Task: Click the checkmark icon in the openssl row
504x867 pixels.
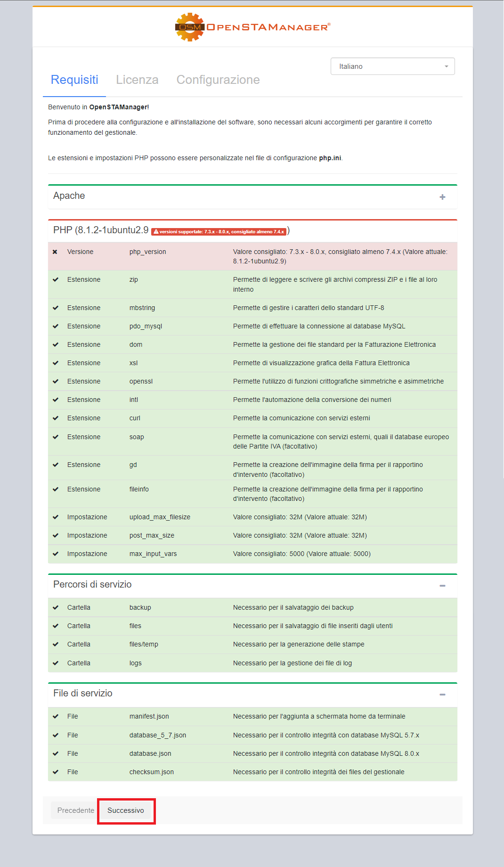Action: pyautogui.click(x=56, y=382)
